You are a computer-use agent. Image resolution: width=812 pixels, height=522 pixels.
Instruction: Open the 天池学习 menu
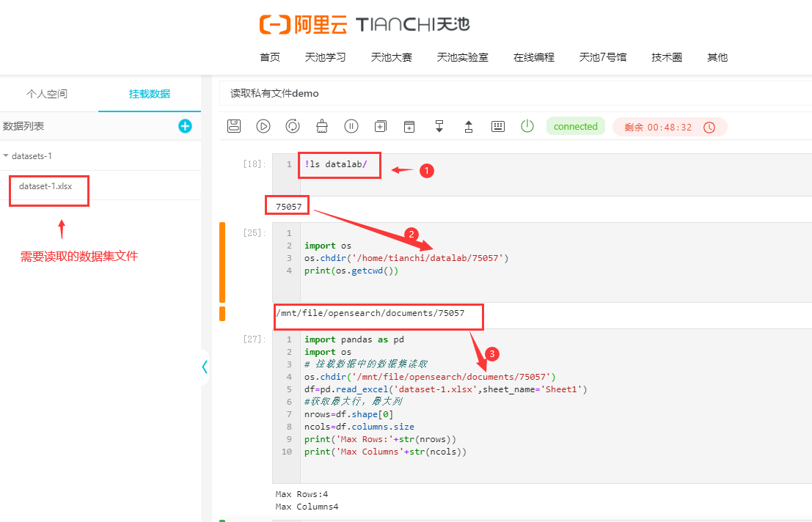(325, 57)
